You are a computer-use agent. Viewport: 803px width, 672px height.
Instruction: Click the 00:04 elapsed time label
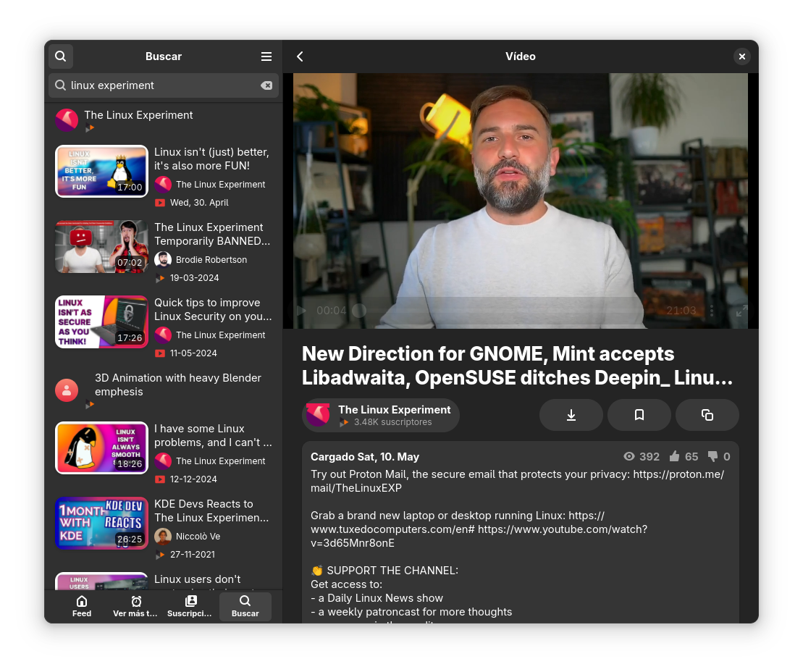point(332,311)
